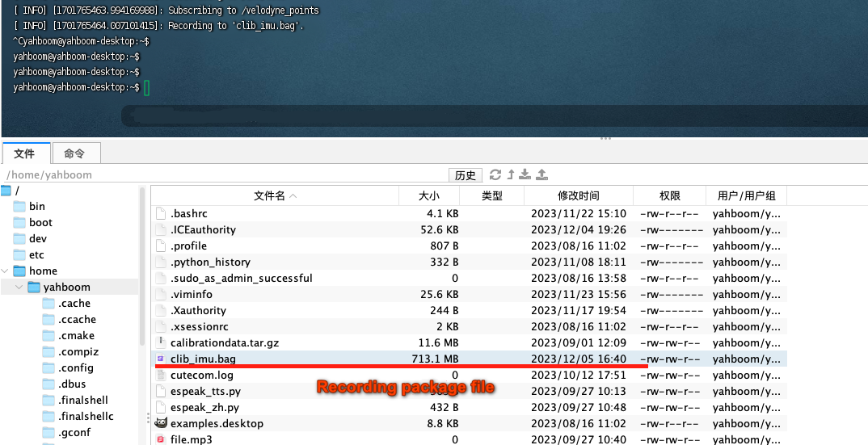Click the dev folder icon in tree
Viewport: 868px width, 445px height.
(x=19, y=238)
